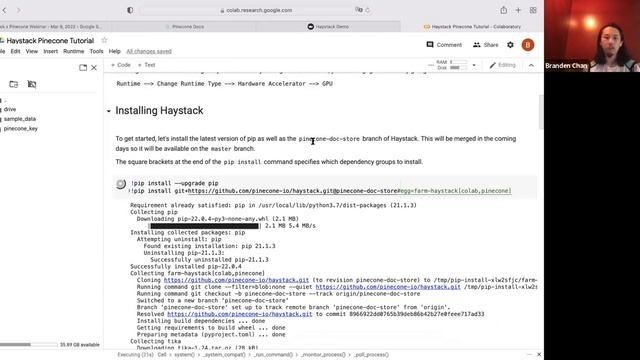Click the Share button
This screenshot has width=640, height=360.
pyautogui.click(x=485, y=45)
